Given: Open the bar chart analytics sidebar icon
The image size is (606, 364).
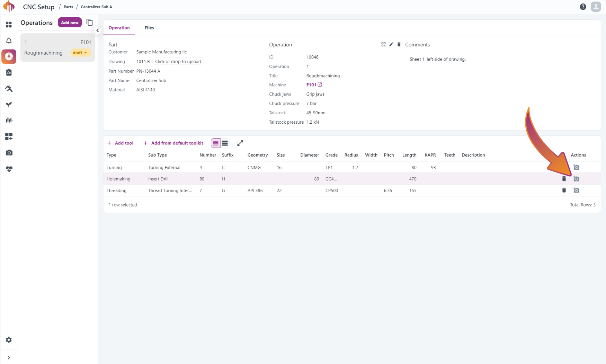Looking at the screenshot, I should coord(9,121).
